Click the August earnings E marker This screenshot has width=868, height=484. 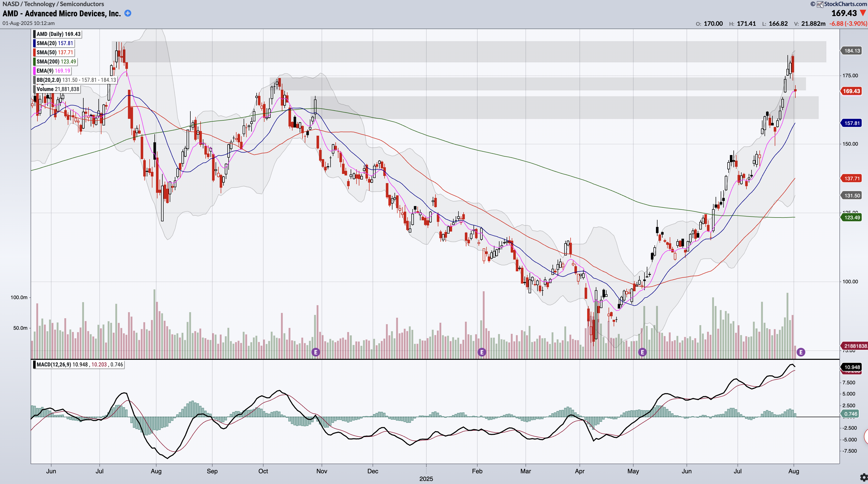(x=801, y=352)
